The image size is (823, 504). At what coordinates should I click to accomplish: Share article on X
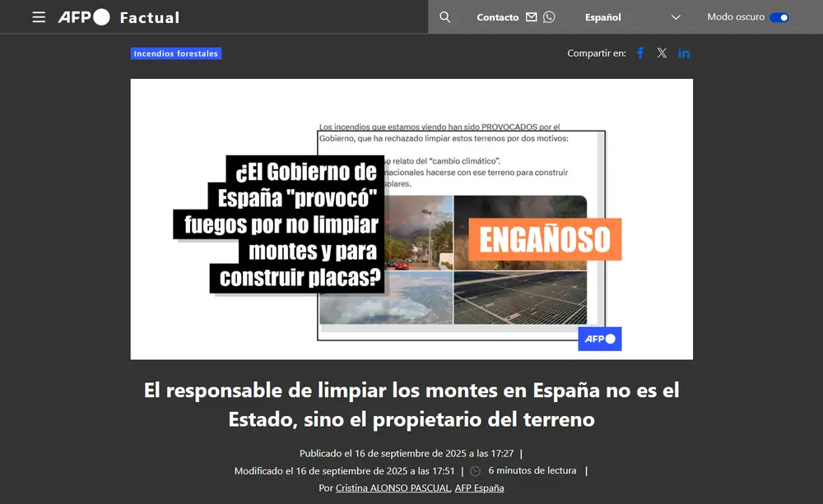pos(662,53)
